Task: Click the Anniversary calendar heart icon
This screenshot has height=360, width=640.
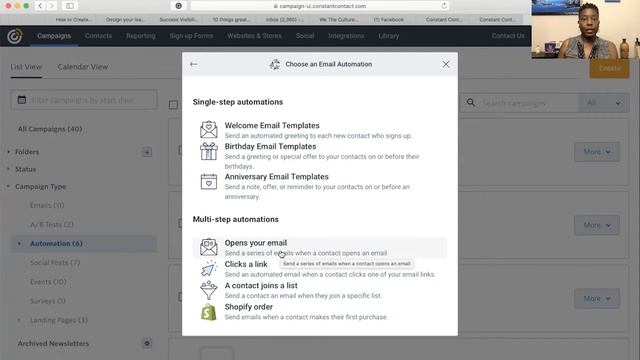Action: (209, 181)
